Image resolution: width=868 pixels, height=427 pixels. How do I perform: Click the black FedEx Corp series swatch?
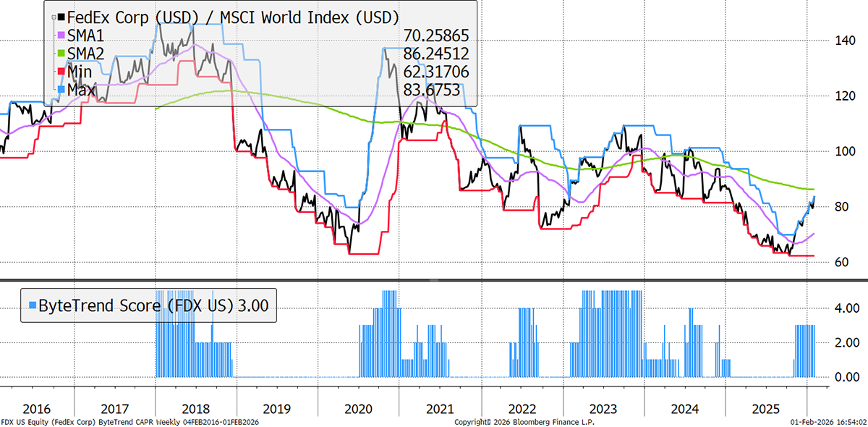coord(61,17)
